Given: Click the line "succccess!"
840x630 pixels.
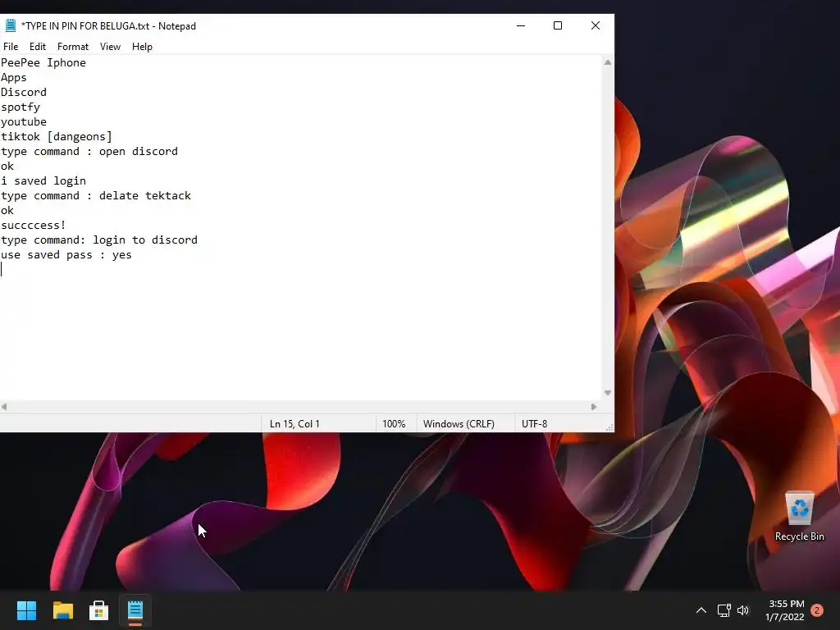Looking at the screenshot, I should 33,225.
